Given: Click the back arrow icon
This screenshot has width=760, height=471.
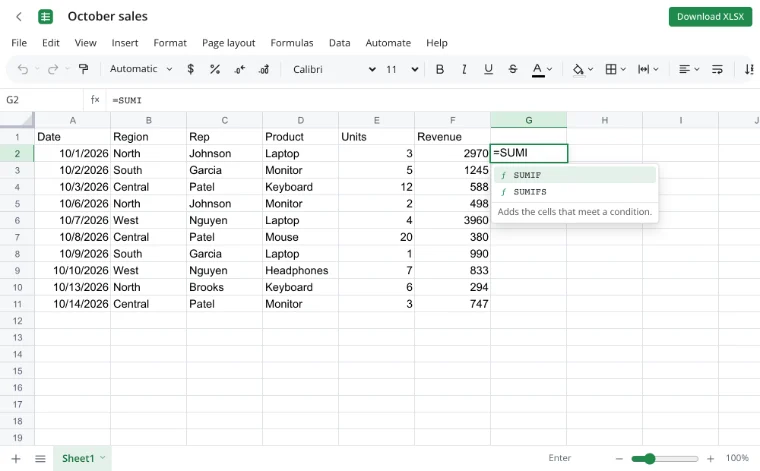Looking at the screenshot, I should [19, 16].
